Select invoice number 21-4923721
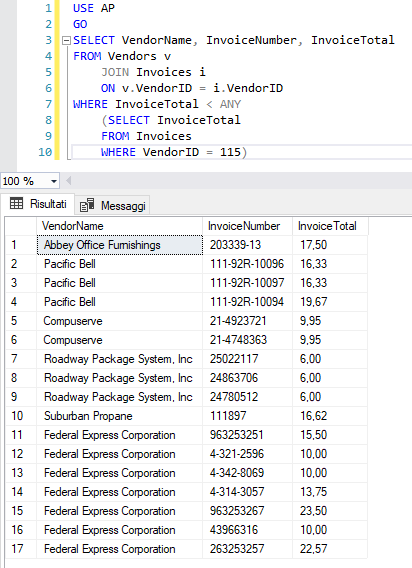The height and width of the screenshot is (568, 412). point(247,321)
